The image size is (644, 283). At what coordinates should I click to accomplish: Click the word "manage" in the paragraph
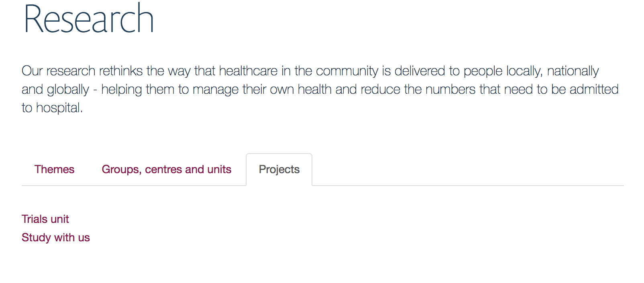click(x=216, y=89)
